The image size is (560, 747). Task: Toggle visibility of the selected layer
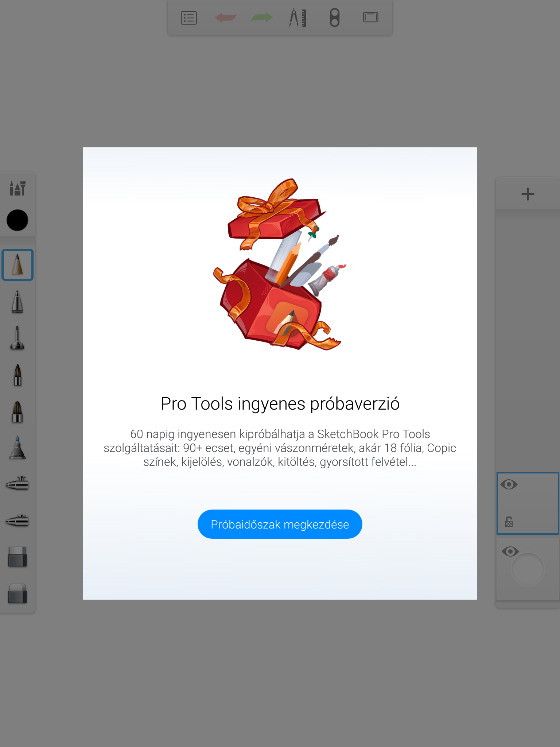[x=509, y=484]
